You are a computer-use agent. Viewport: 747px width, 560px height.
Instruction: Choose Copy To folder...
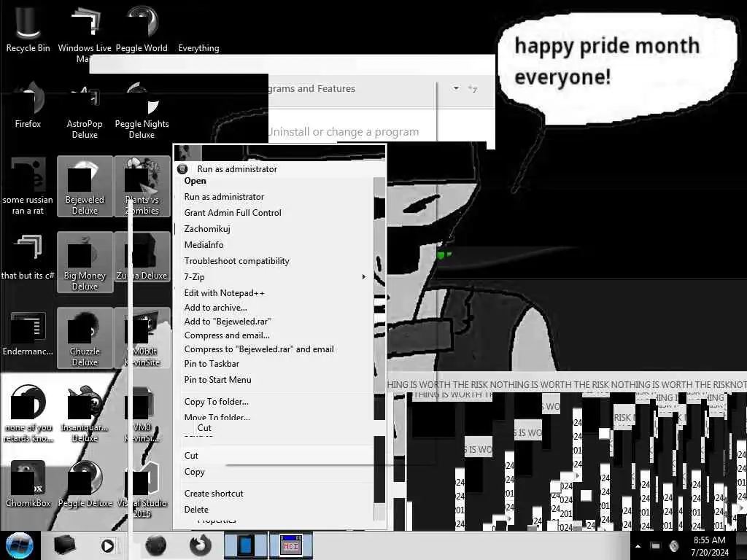(x=275, y=402)
